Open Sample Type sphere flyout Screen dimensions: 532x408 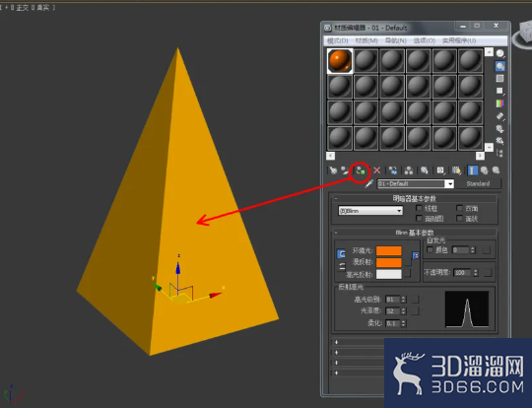(500, 53)
